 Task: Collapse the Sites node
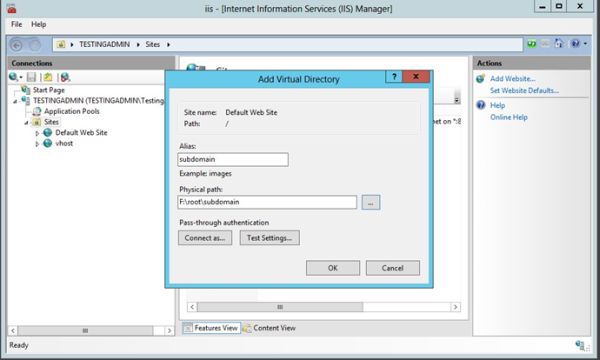[26, 123]
